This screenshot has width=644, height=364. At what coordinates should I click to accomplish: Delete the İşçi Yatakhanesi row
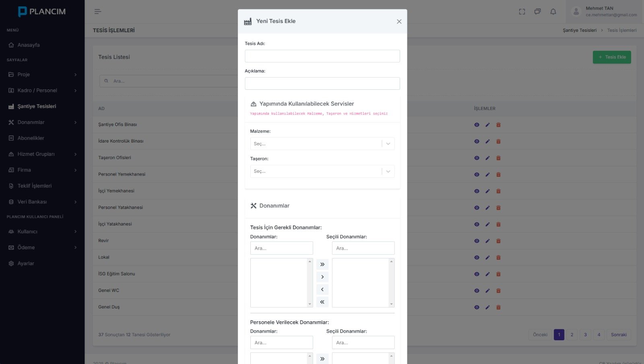pyautogui.click(x=498, y=224)
